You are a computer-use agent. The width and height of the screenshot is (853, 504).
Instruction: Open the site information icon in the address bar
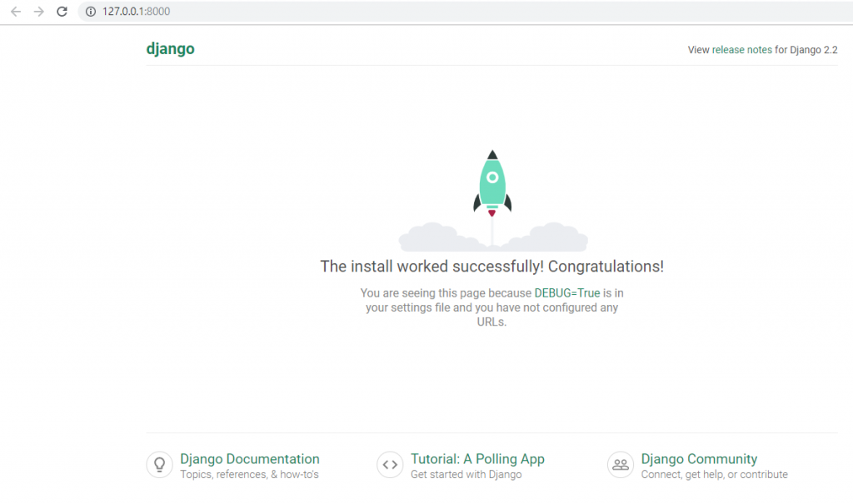[x=91, y=12]
